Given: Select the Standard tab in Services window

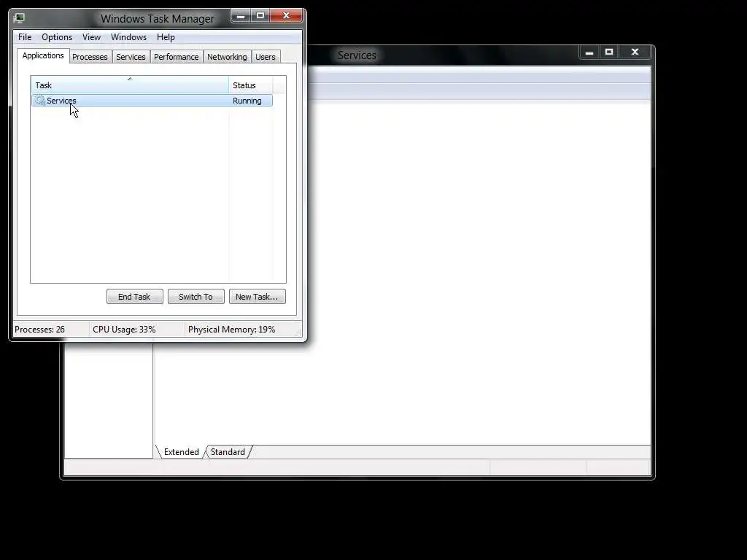Looking at the screenshot, I should tap(228, 452).
